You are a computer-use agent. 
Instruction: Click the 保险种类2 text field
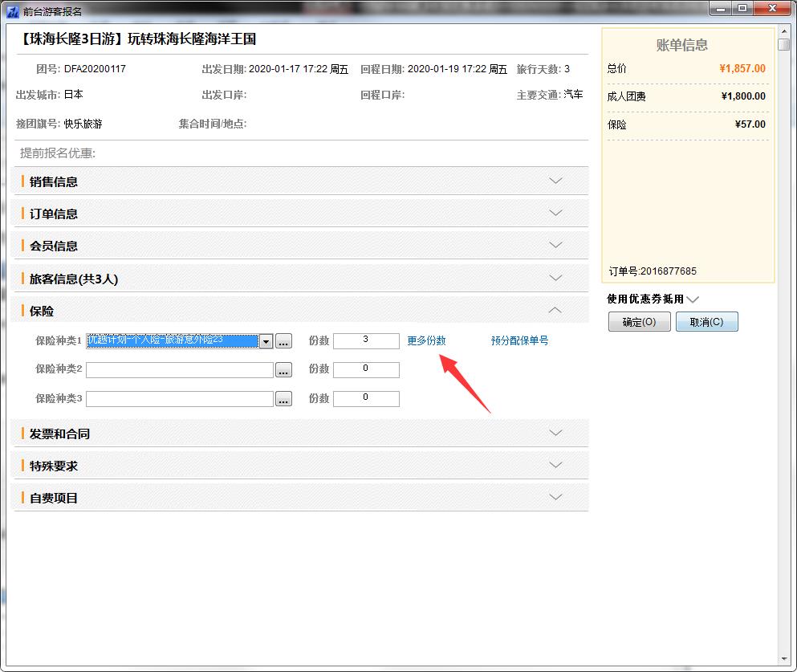coord(180,370)
